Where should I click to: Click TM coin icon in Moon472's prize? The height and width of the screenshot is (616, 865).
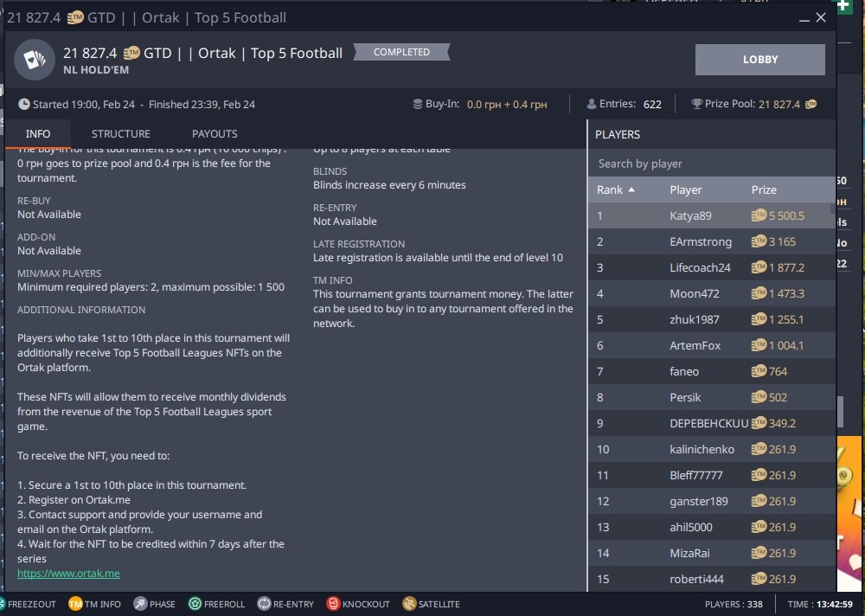coord(759,293)
